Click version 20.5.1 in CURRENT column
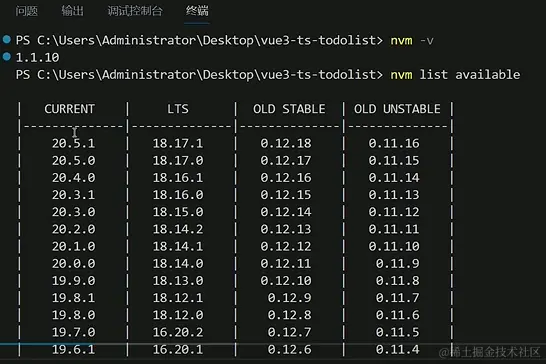The height and width of the screenshot is (364, 546). click(x=73, y=143)
